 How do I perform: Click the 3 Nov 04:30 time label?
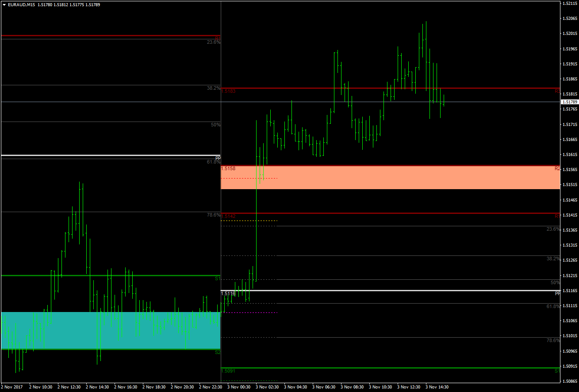[x=295, y=387]
